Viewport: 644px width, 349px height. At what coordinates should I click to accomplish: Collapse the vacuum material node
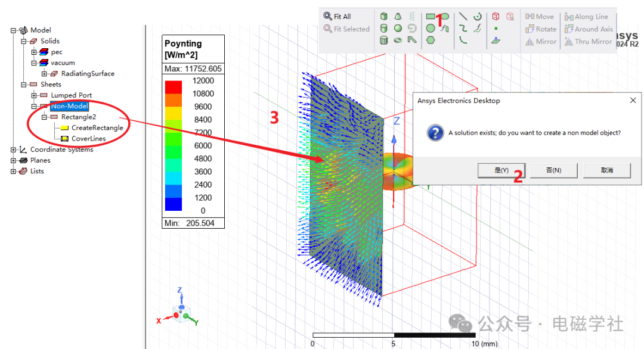click(34, 63)
